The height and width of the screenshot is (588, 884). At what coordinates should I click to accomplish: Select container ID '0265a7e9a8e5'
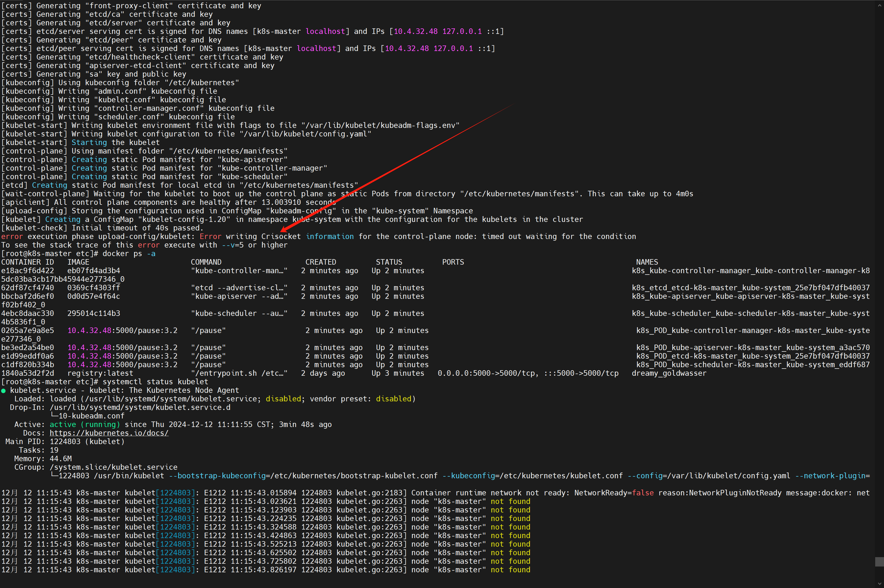(27, 331)
